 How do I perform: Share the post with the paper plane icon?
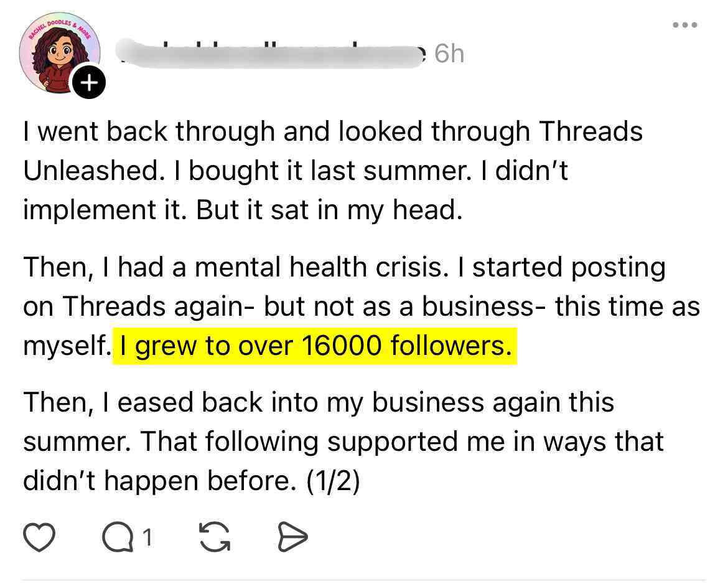tap(292, 538)
